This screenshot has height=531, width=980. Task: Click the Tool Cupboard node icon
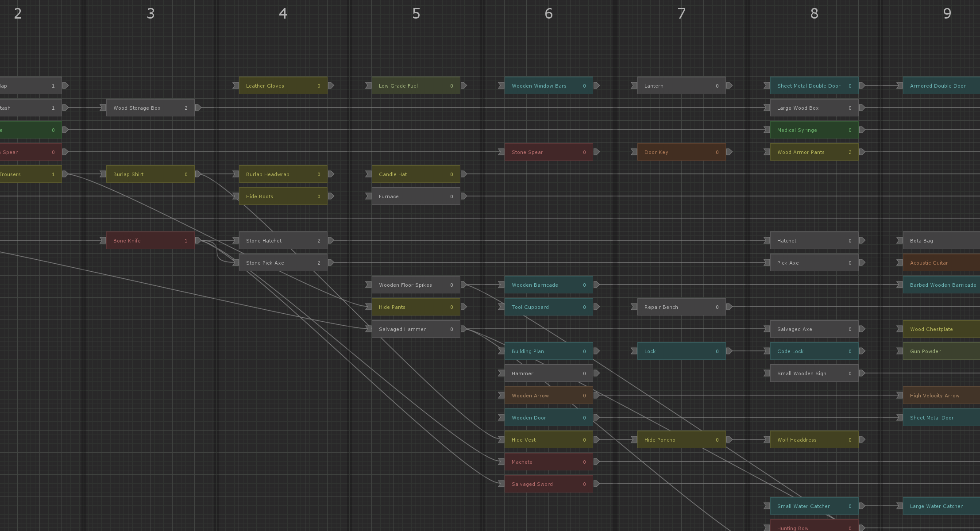point(502,307)
